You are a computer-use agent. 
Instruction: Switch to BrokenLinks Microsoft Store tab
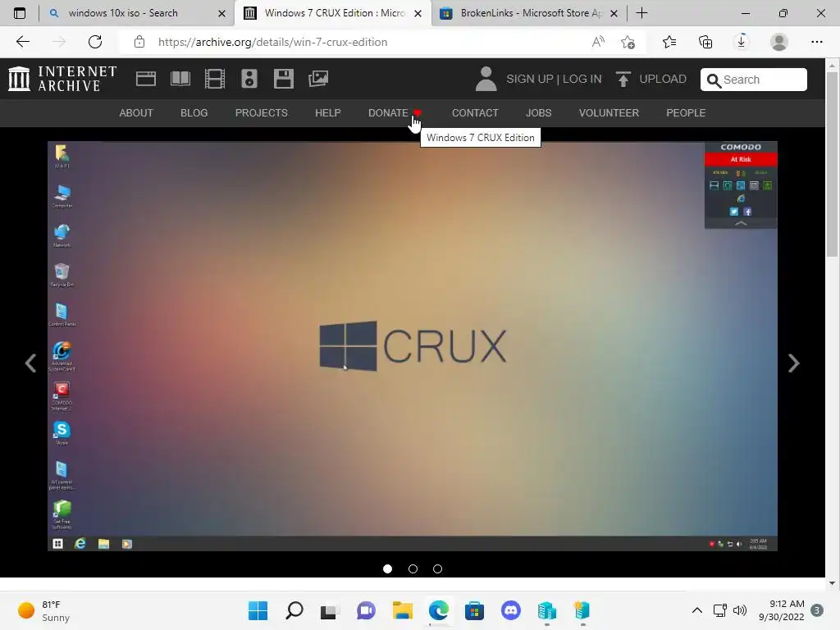tap(531, 13)
